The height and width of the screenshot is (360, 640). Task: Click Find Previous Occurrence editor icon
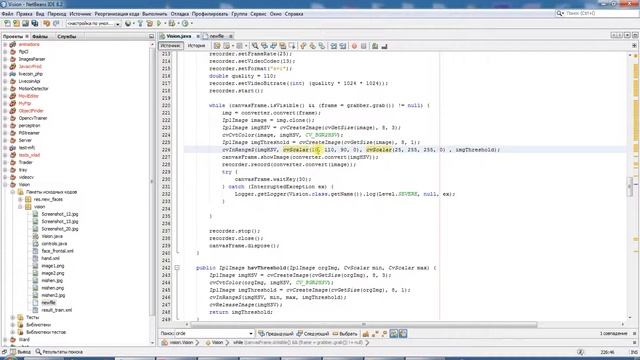[x=264, y=46]
